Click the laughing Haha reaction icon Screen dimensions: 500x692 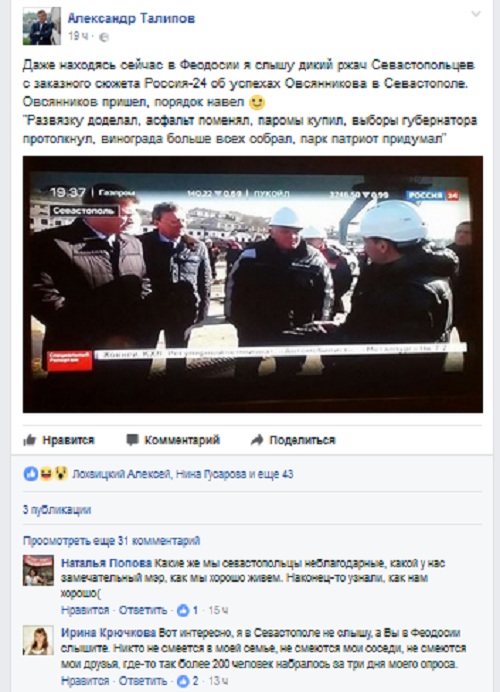45,474
